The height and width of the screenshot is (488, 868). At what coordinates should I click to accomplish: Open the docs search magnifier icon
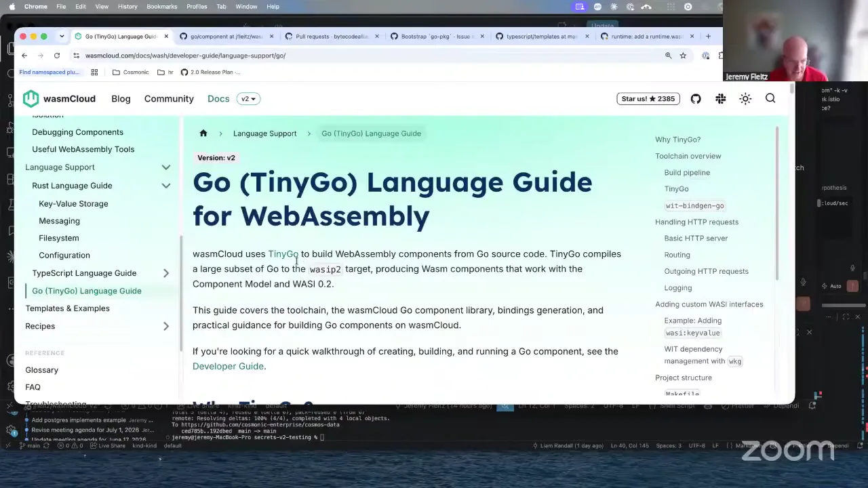pos(770,99)
